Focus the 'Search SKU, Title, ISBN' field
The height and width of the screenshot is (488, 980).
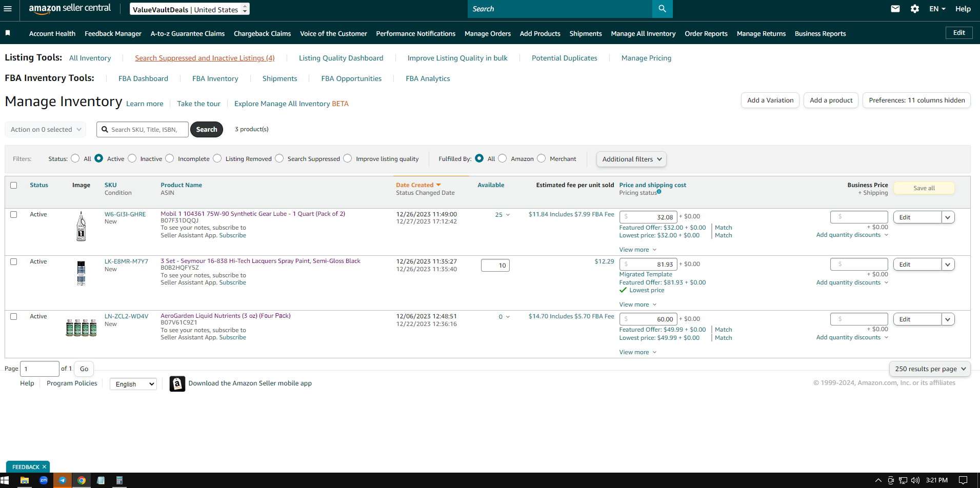pyautogui.click(x=143, y=129)
